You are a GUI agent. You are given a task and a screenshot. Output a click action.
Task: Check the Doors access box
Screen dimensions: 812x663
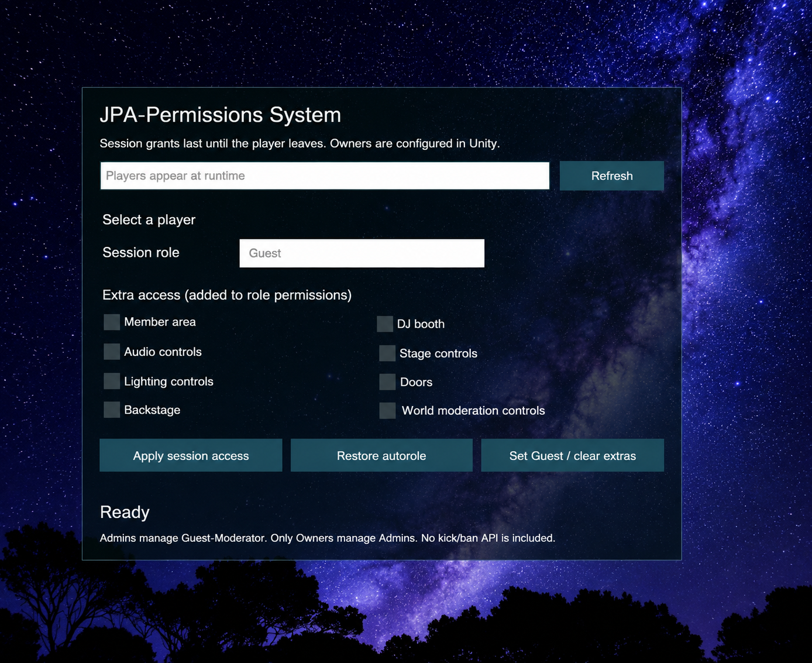(387, 382)
